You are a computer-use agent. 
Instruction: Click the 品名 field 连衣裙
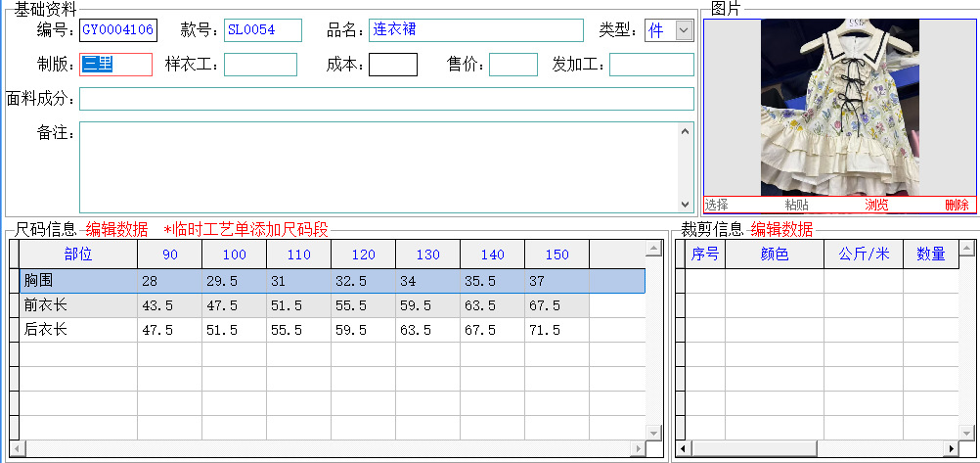tap(478, 30)
